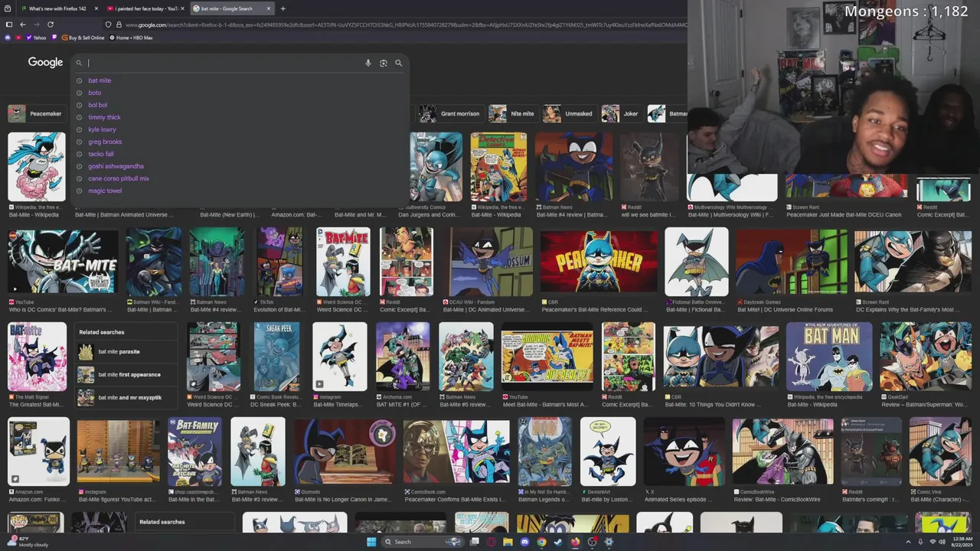
Task: Close the 'What's new with Firefox 142' tab
Action: 96,8
